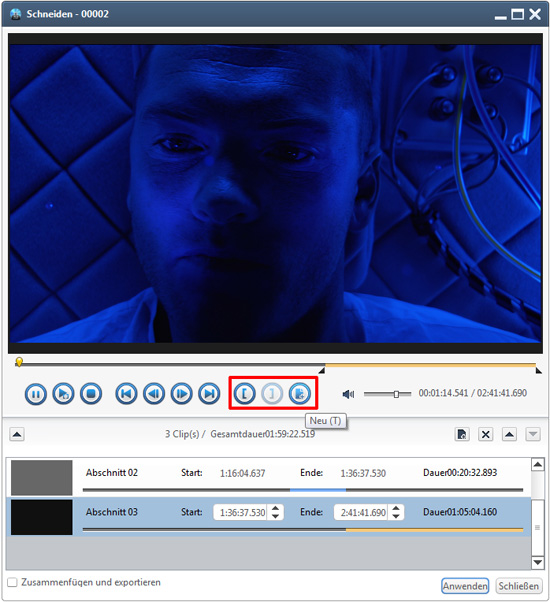Delete the selected clip with the X icon
The width and height of the screenshot is (550, 602).
pos(486,435)
